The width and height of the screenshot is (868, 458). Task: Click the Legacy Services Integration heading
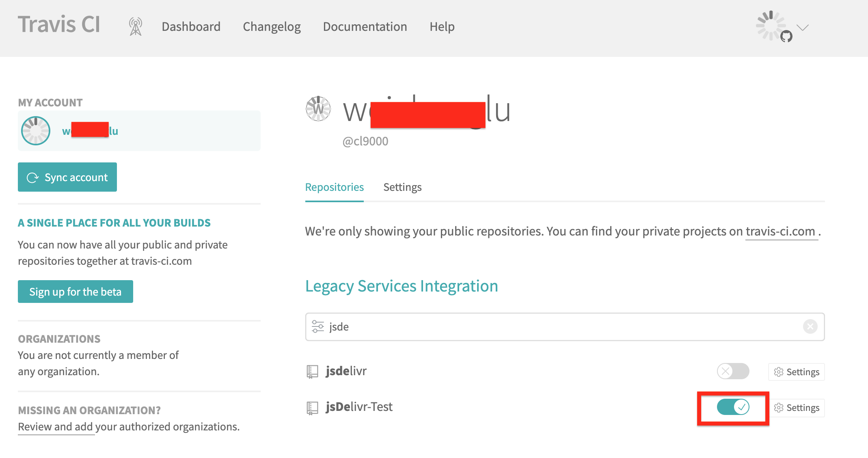pos(402,286)
